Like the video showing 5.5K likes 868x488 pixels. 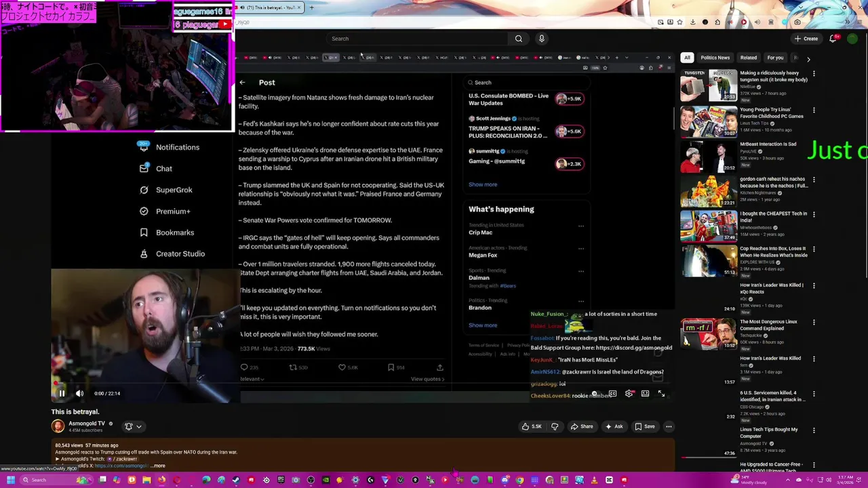[x=531, y=426]
